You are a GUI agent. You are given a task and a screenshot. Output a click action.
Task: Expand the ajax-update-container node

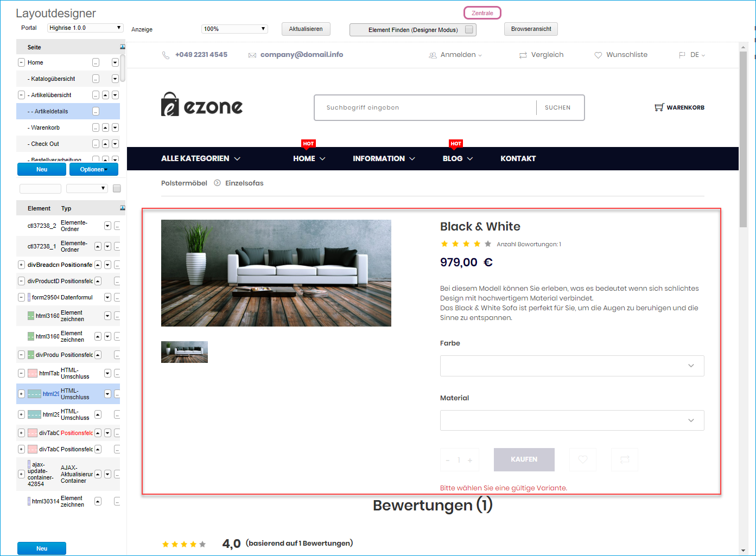21,474
